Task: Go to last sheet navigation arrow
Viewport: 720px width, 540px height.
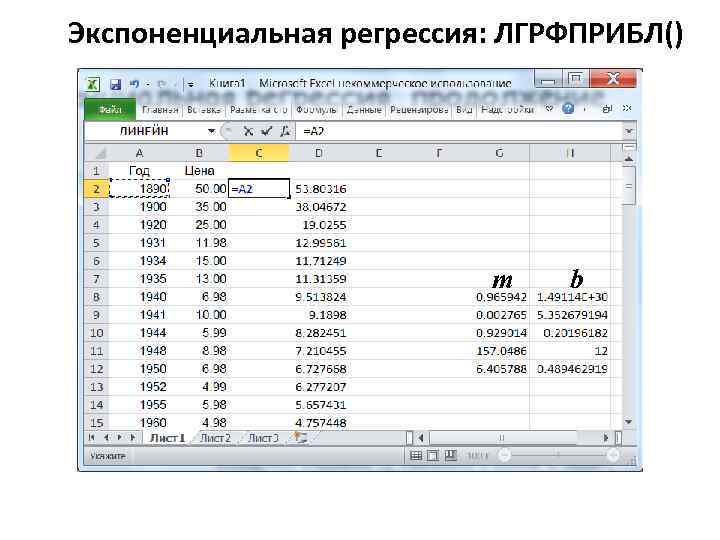Action: pyautogui.click(x=133, y=438)
